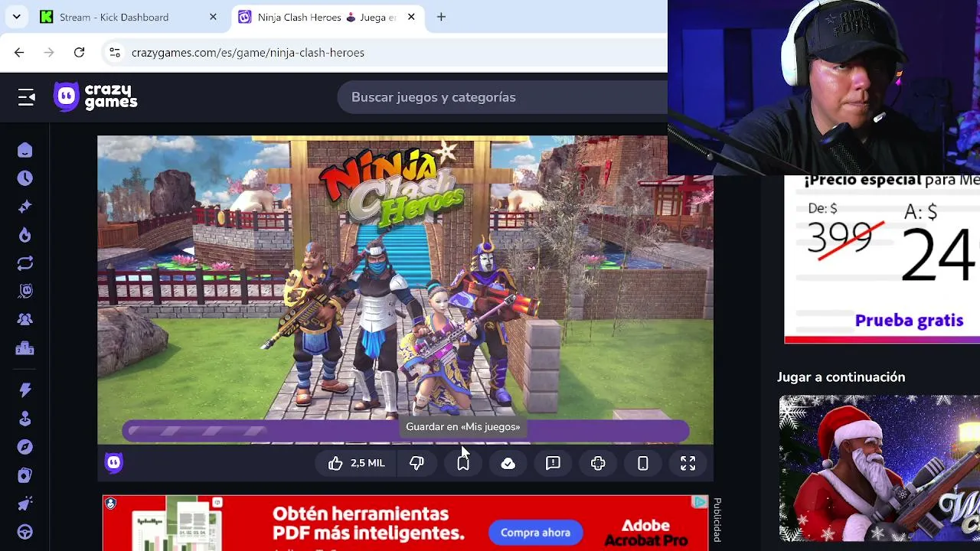The height and width of the screenshot is (551, 980).
Task: Save the game with the bookmark icon
Action: click(463, 463)
